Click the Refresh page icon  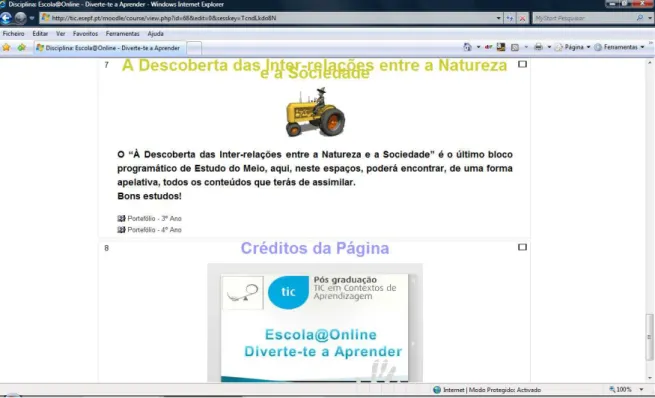coord(510,18)
